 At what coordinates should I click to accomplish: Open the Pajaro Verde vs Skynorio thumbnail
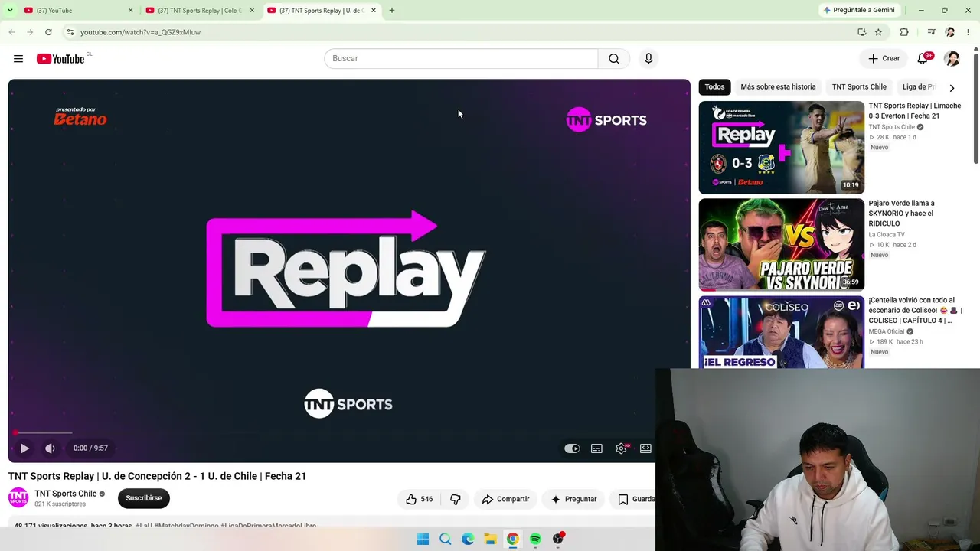pyautogui.click(x=781, y=245)
